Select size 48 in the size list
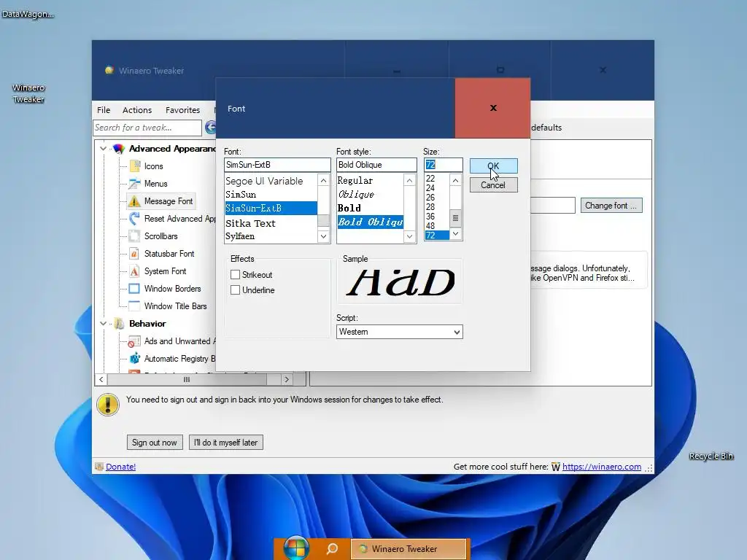The height and width of the screenshot is (560, 747). pos(436,226)
